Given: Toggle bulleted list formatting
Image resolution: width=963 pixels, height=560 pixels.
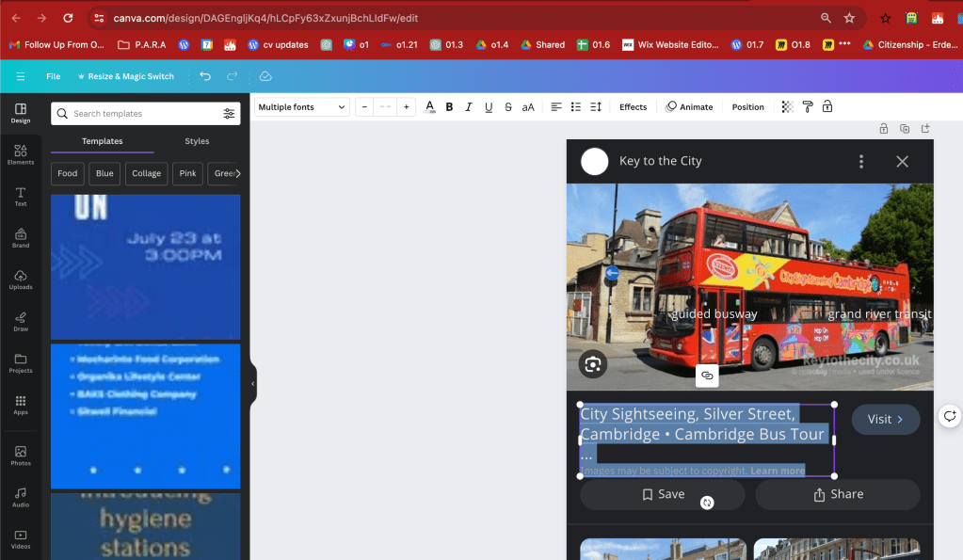Looking at the screenshot, I should pyautogui.click(x=575, y=107).
